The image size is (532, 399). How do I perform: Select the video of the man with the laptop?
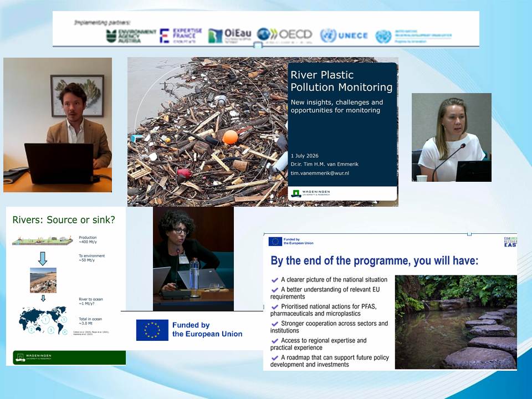(x=58, y=125)
